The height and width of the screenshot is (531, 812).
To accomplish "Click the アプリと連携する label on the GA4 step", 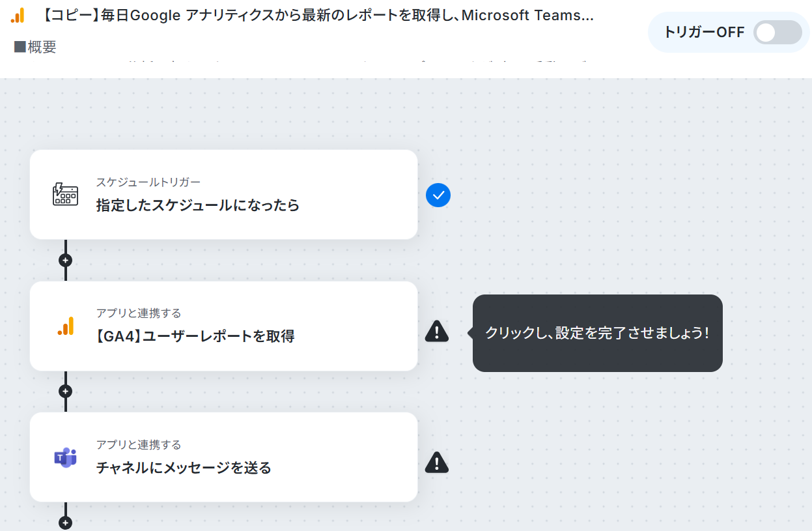I will [139, 313].
